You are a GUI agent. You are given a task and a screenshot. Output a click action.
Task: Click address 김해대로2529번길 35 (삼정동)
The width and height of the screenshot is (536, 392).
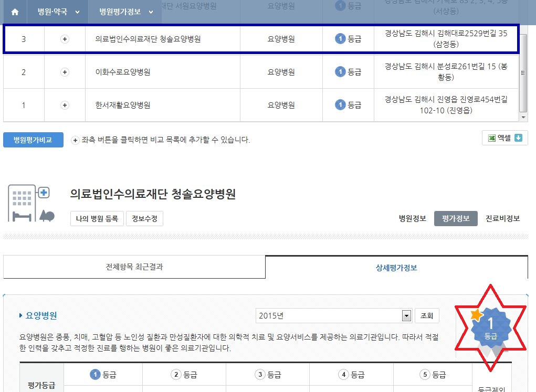click(x=446, y=39)
